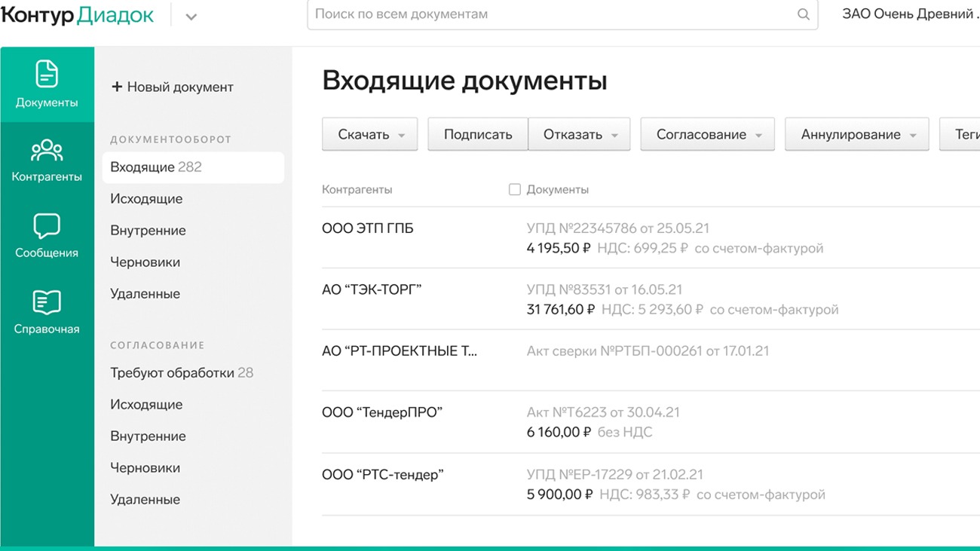Image resolution: width=980 pixels, height=551 pixels.
Task: Open Акт №Т6223 from ООО ТендерПРО
Action: (603, 412)
